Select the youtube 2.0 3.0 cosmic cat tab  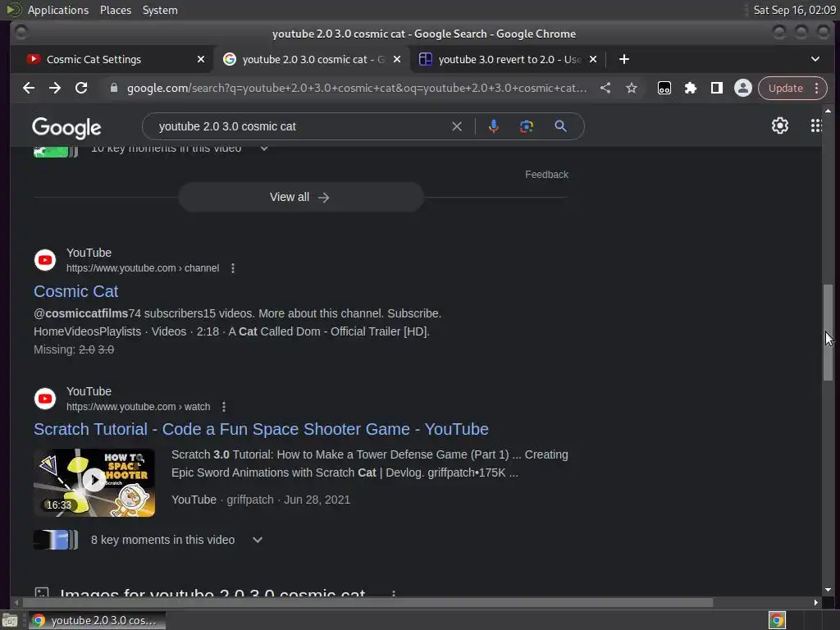tap(313, 59)
